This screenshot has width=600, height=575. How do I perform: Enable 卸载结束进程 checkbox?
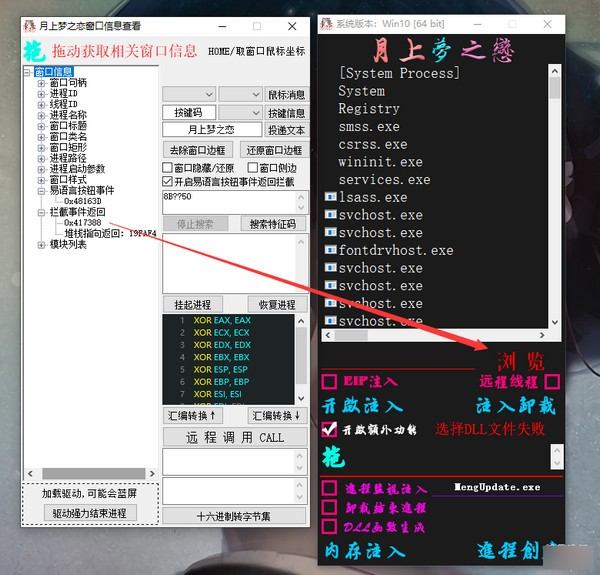(329, 507)
